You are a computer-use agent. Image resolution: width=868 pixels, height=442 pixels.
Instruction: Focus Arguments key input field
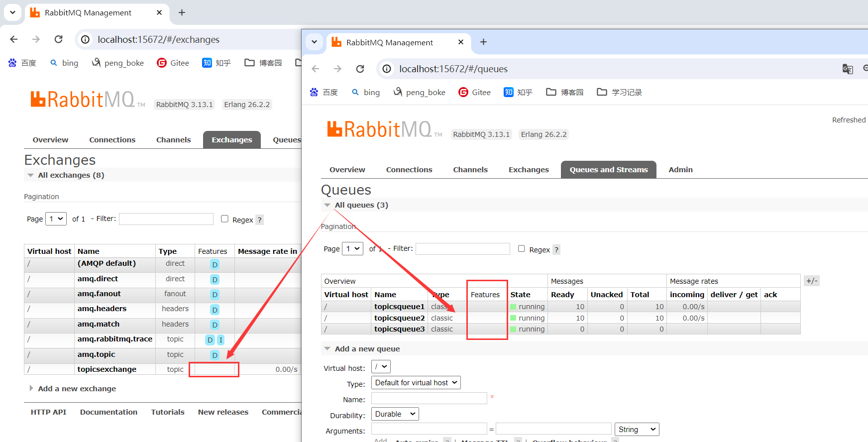click(x=429, y=429)
